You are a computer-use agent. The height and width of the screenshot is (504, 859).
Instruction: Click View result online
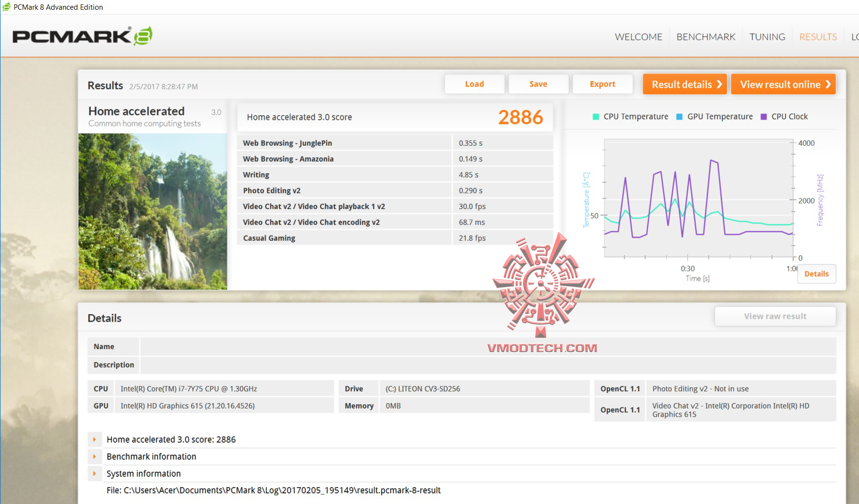tap(783, 84)
